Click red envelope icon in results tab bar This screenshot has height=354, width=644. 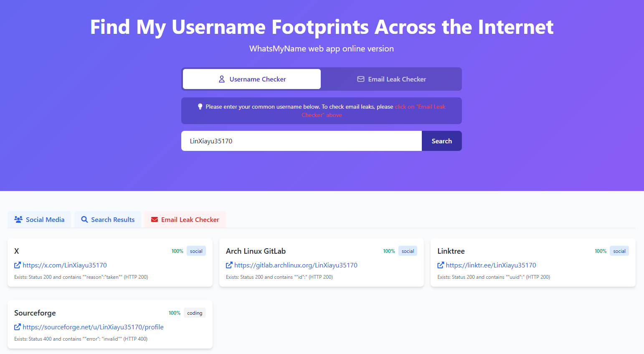pyautogui.click(x=155, y=219)
